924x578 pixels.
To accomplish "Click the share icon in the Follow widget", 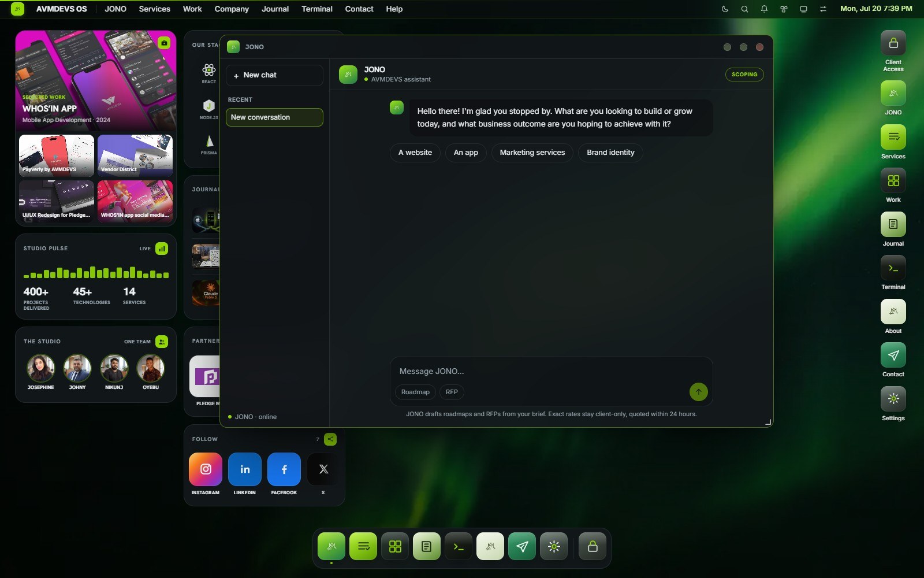I will coord(330,439).
